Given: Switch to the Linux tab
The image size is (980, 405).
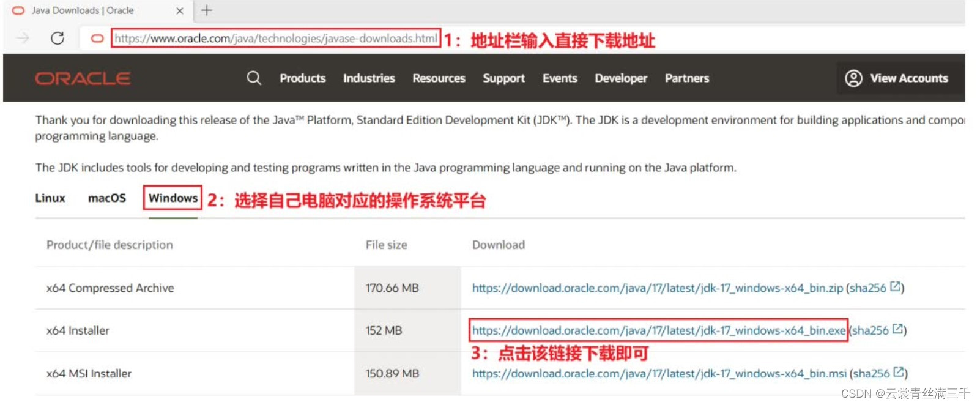Looking at the screenshot, I should [50, 198].
